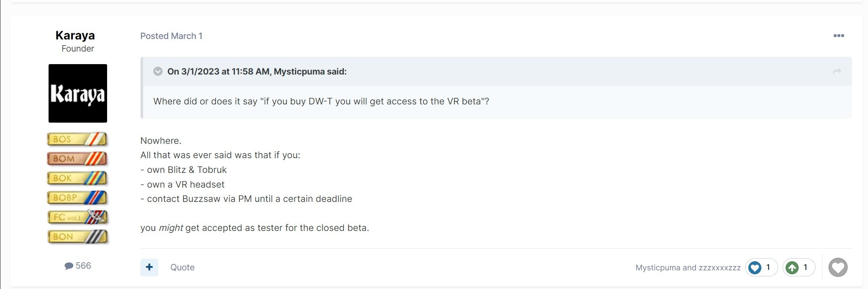The height and width of the screenshot is (289, 868).
Task: Open Karaya's avatar image
Action: [78, 93]
